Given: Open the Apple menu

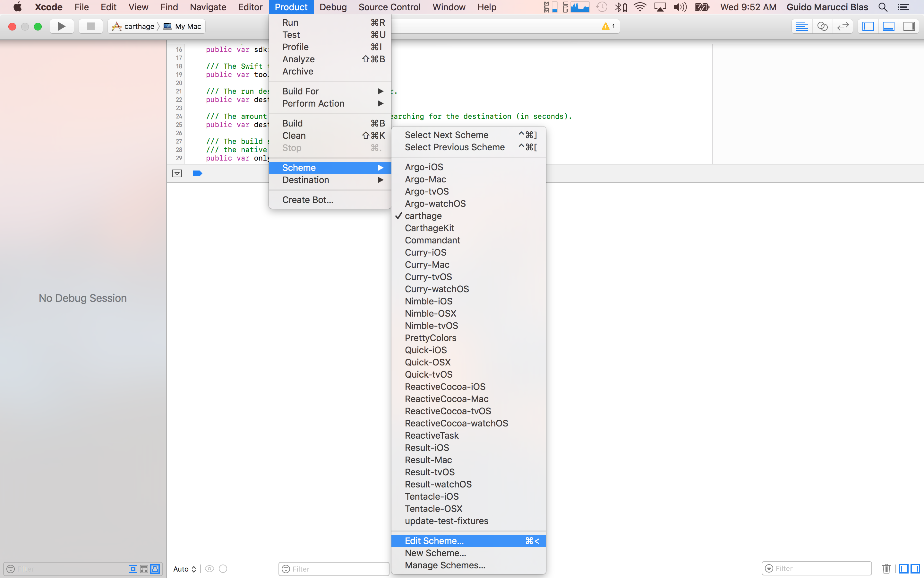Looking at the screenshot, I should [x=18, y=7].
